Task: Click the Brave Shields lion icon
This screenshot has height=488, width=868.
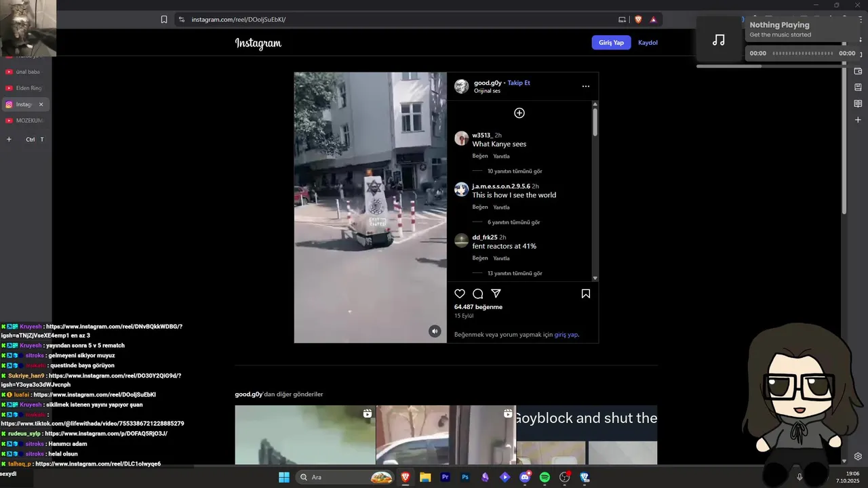Action: point(638,20)
